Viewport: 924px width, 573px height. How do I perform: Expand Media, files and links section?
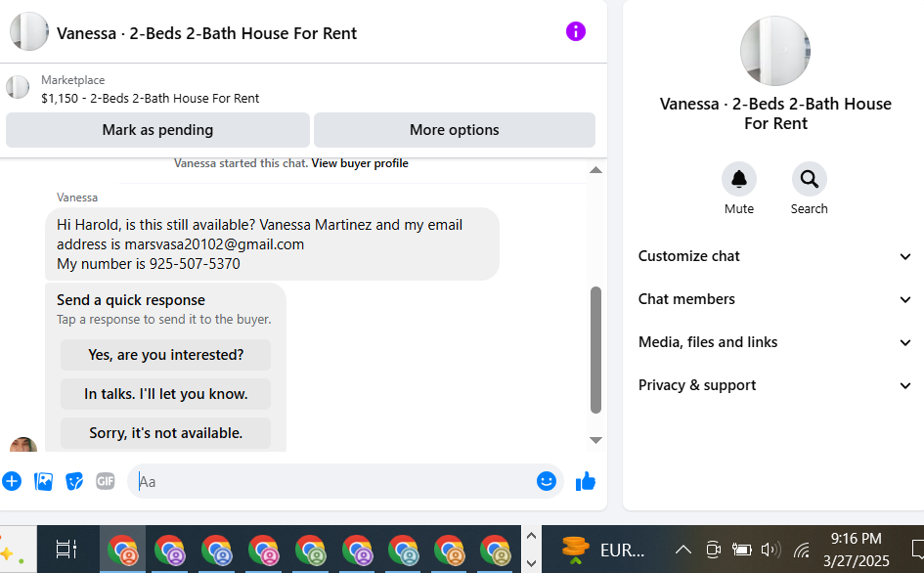775,342
